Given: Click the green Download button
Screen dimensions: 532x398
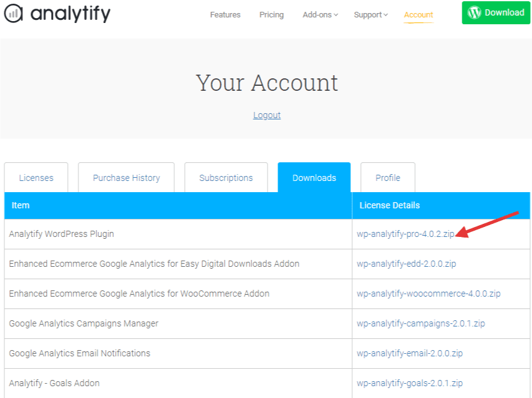Looking at the screenshot, I should pos(496,13).
